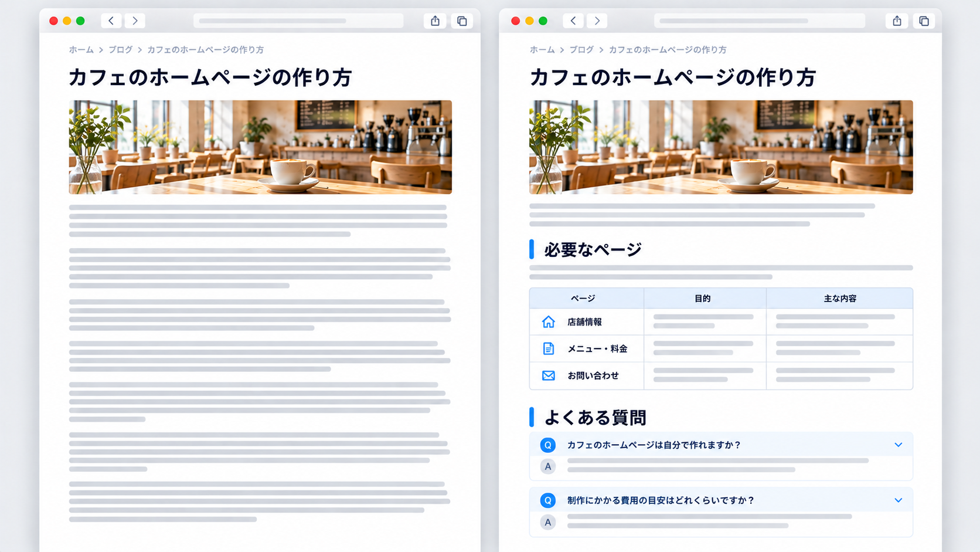Click the Q icon for カフェのホームページは自分で作れますか
Viewport: 980px width, 552px height.
coord(548,445)
